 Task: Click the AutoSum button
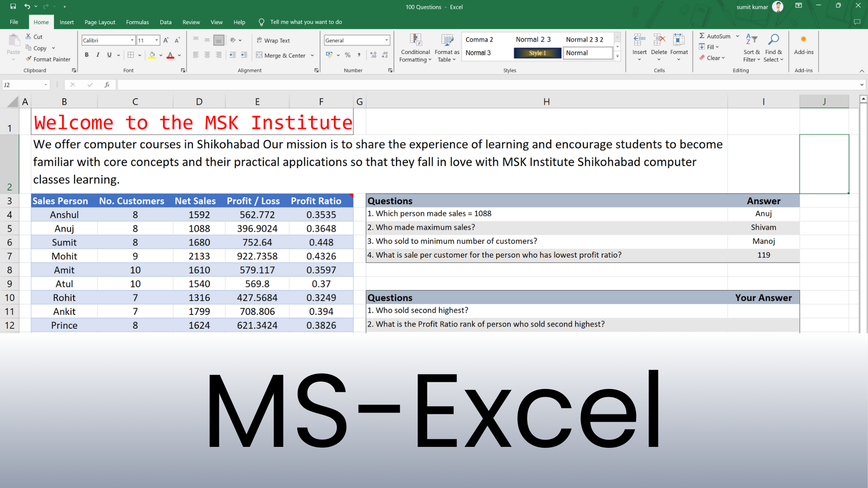coord(715,36)
